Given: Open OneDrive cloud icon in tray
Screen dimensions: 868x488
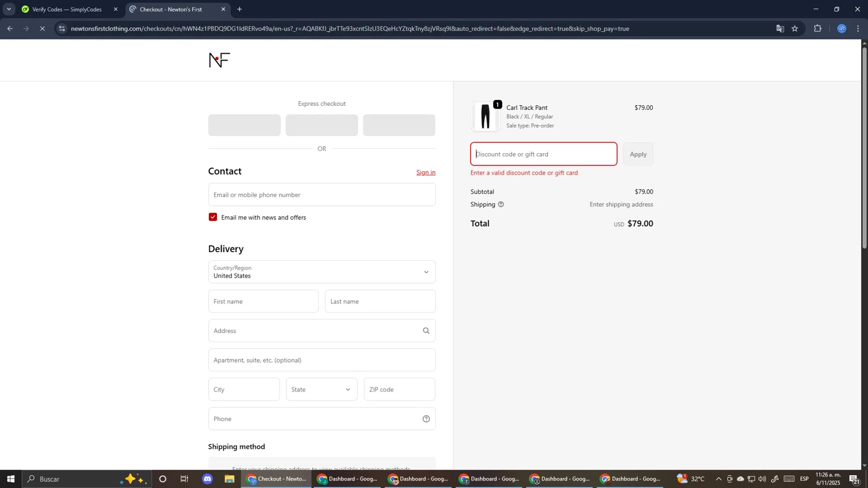Looking at the screenshot, I should [741, 479].
